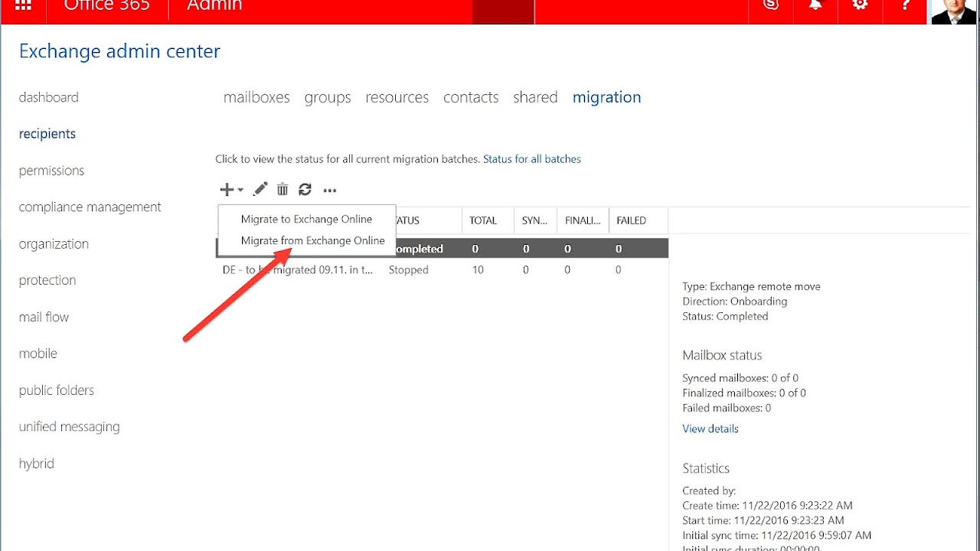Switch to the mailboxes tab
The image size is (980, 551).
pyautogui.click(x=256, y=97)
